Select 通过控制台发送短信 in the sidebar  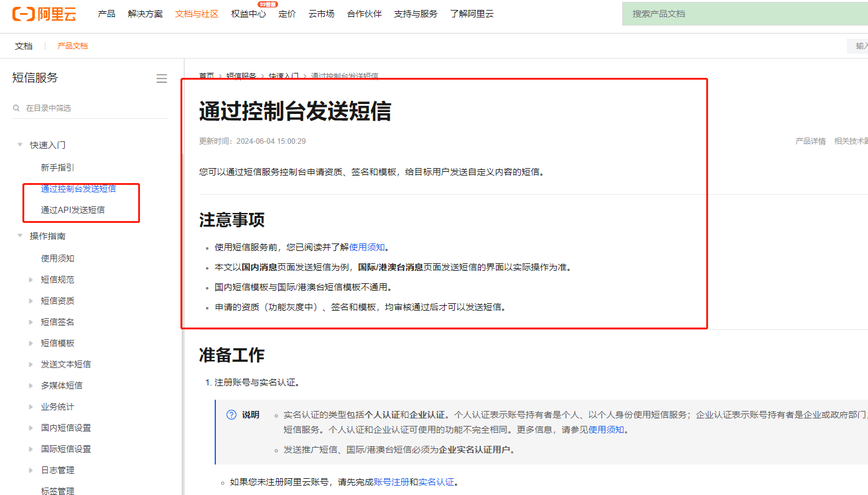click(78, 189)
